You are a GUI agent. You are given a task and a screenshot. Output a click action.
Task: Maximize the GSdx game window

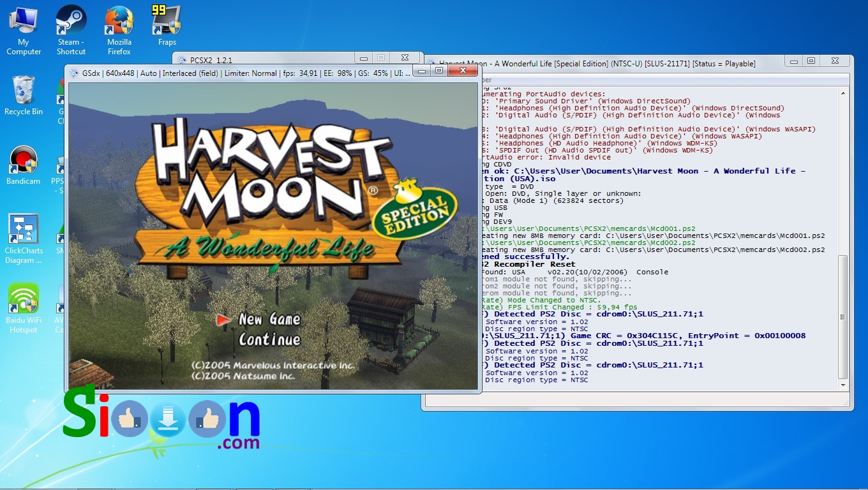tap(439, 71)
